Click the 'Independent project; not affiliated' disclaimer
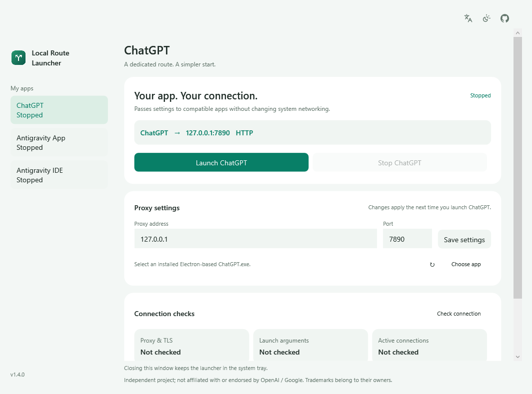The width and height of the screenshot is (532, 394). click(x=258, y=380)
